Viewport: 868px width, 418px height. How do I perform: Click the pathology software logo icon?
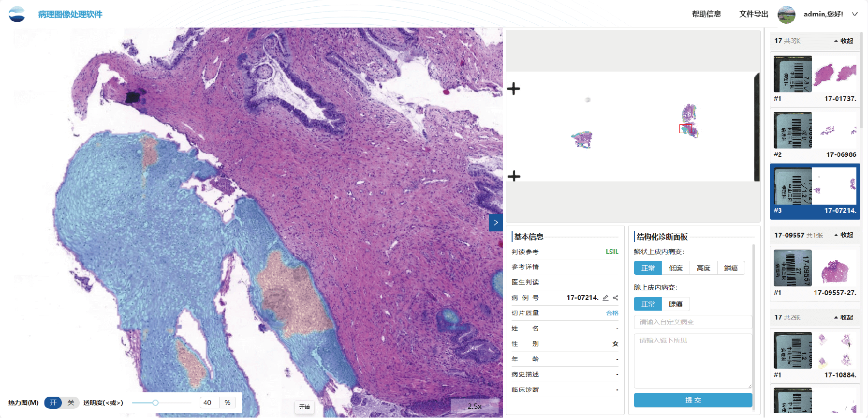click(16, 14)
